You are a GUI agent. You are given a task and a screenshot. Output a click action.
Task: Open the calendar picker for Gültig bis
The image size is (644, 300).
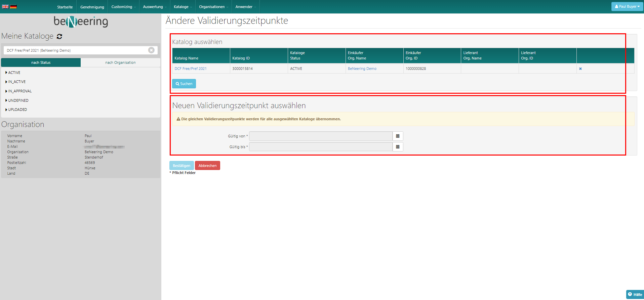pos(398,147)
